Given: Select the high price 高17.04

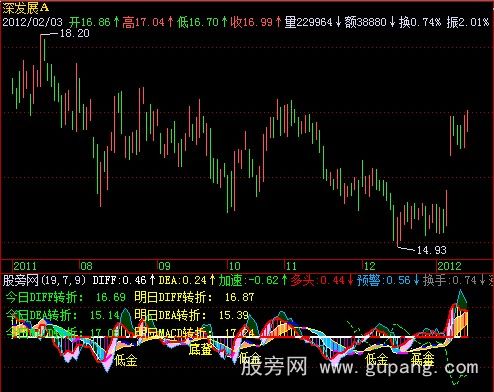Looking at the screenshot, I should (144, 22).
